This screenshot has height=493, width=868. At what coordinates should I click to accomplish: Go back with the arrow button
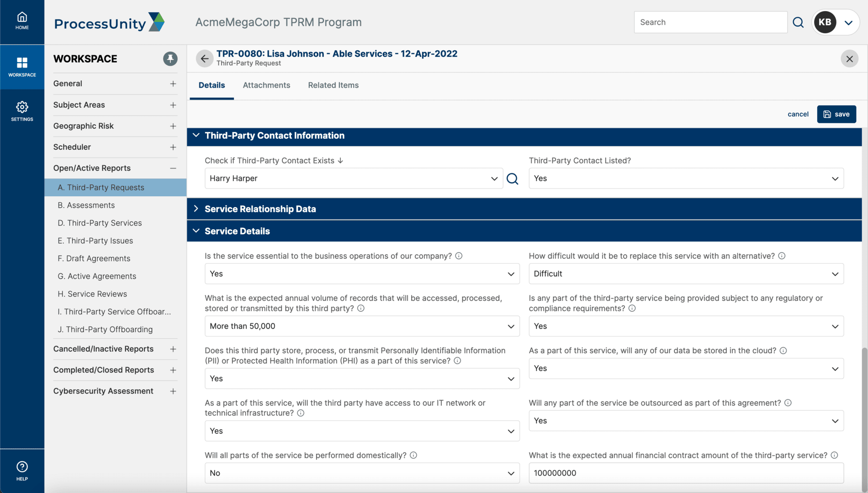[205, 58]
